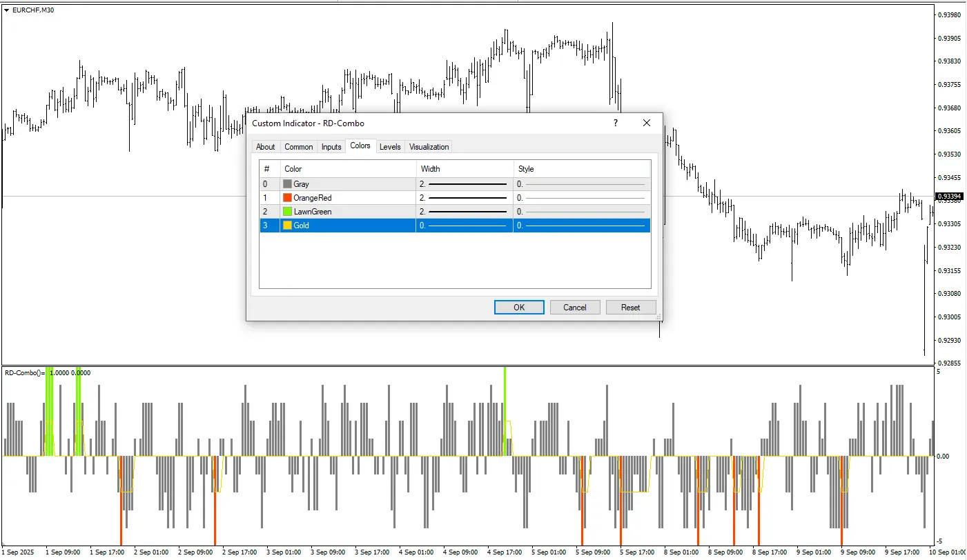Switch to the About tab
967x560 pixels.
pos(265,147)
